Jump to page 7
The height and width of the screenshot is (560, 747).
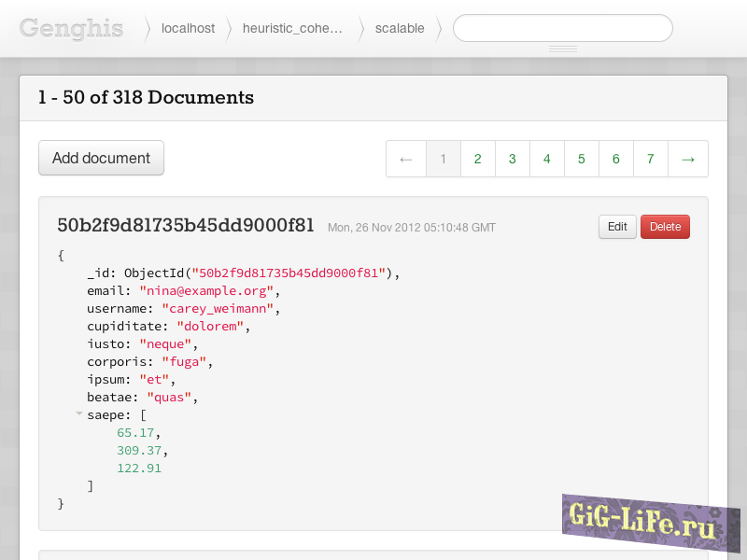point(651,159)
